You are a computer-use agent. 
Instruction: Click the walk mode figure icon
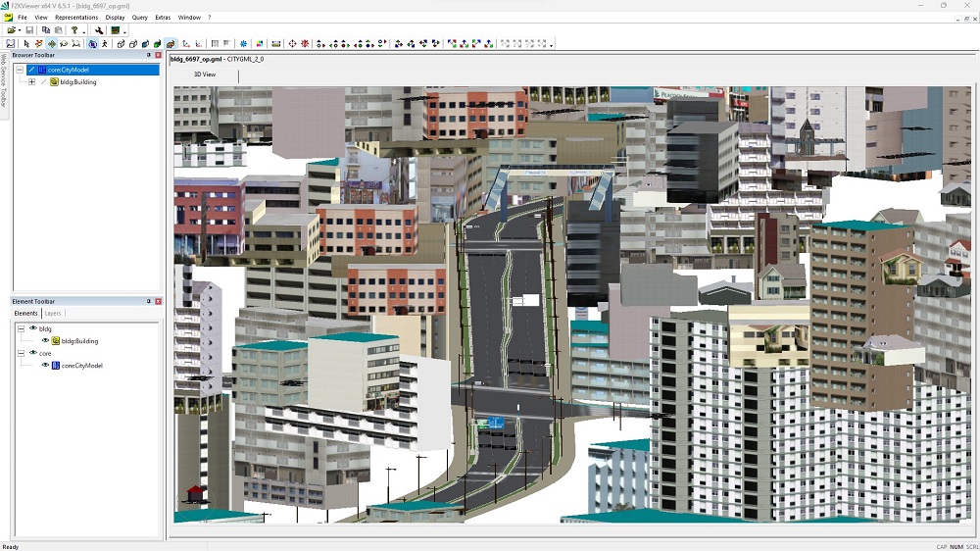105,44
